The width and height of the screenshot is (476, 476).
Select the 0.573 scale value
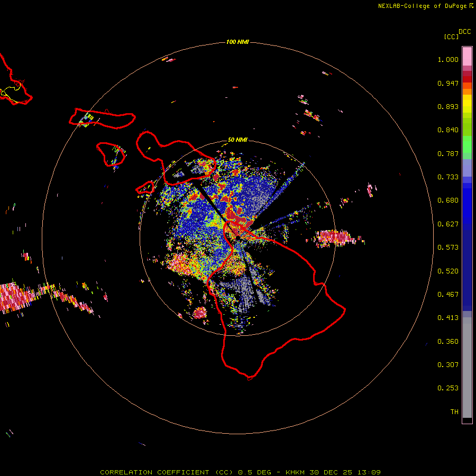point(448,248)
